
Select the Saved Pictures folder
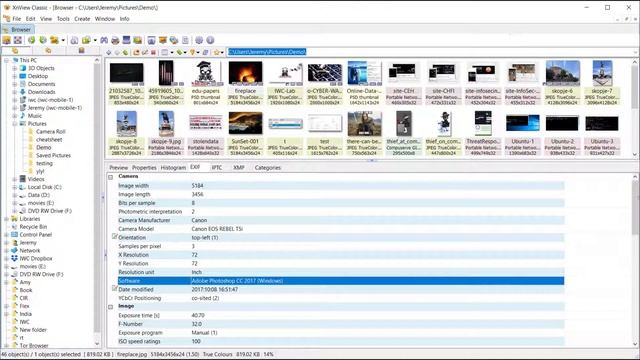[53, 156]
